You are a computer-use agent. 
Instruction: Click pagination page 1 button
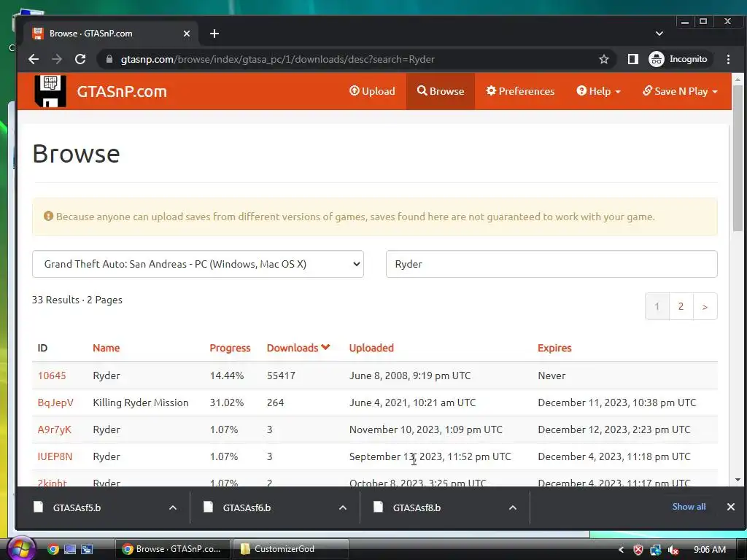point(657,306)
